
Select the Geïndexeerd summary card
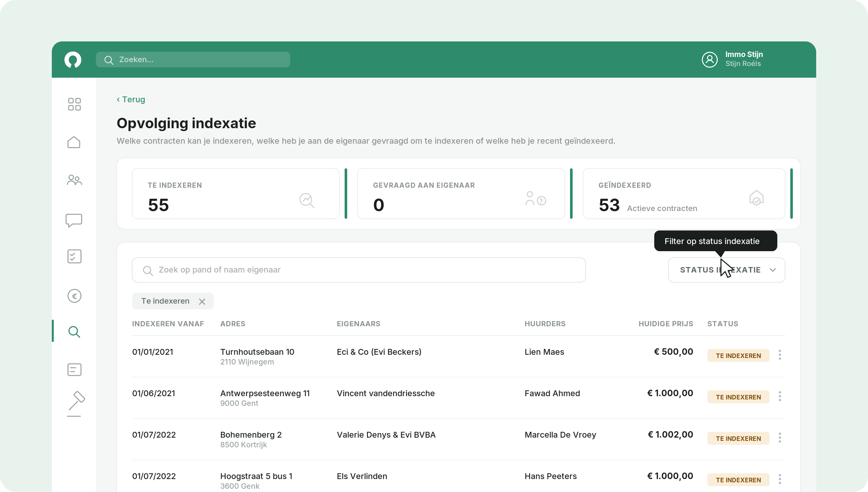point(684,194)
